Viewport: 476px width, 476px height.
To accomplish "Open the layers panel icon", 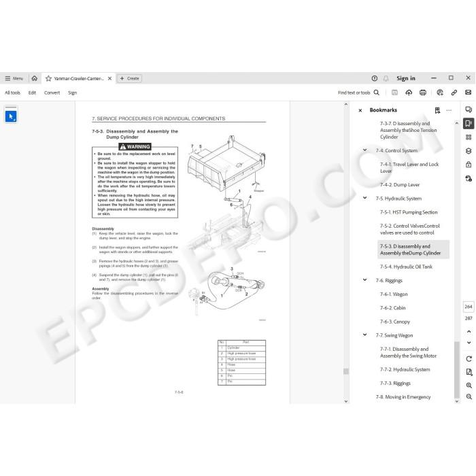I will pyautogui.click(x=469, y=151).
